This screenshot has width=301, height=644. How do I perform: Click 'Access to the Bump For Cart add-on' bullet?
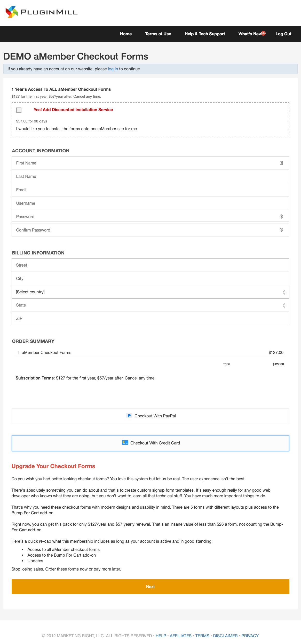coord(61,555)
